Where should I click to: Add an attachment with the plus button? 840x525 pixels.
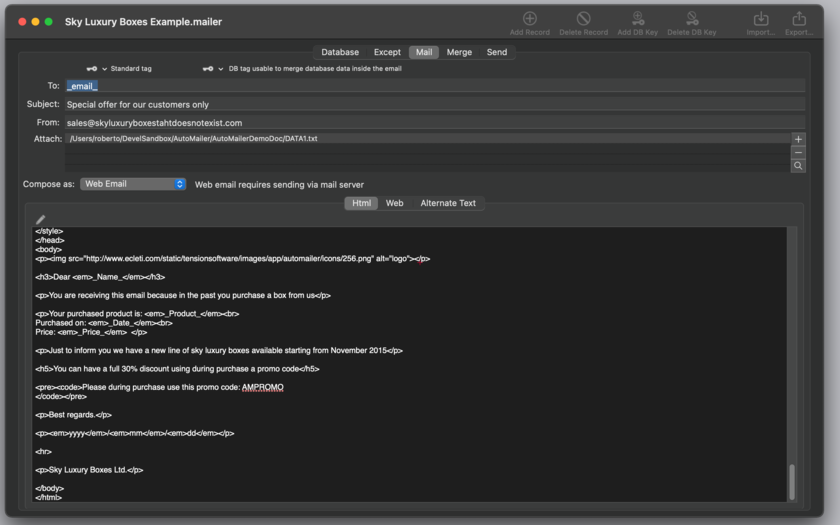coord(798,139)
